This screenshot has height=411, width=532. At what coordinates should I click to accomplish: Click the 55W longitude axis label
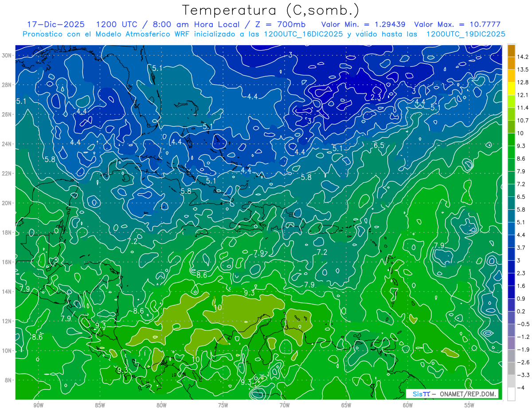(469, 405)
